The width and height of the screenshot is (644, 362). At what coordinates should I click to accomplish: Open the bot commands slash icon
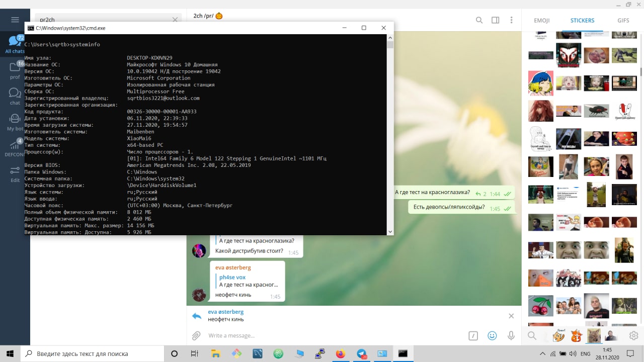(x=473, y=335)
